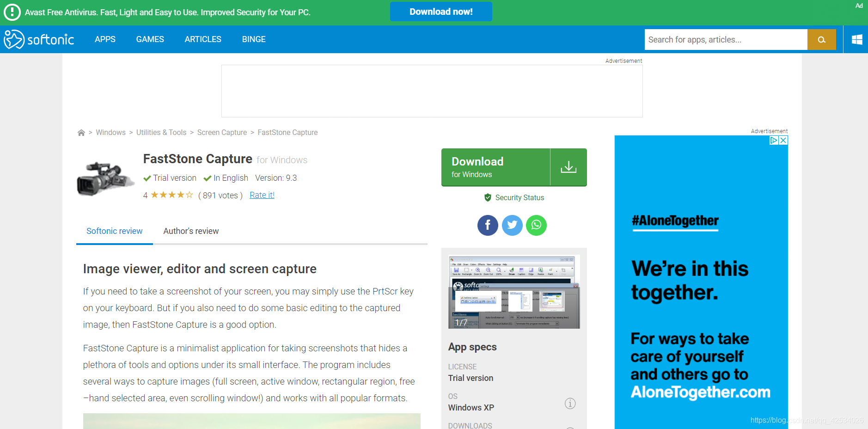Viewport: 868px width, 429px height.
Task: Click the Softonic logo
Action: coord(39,39)
